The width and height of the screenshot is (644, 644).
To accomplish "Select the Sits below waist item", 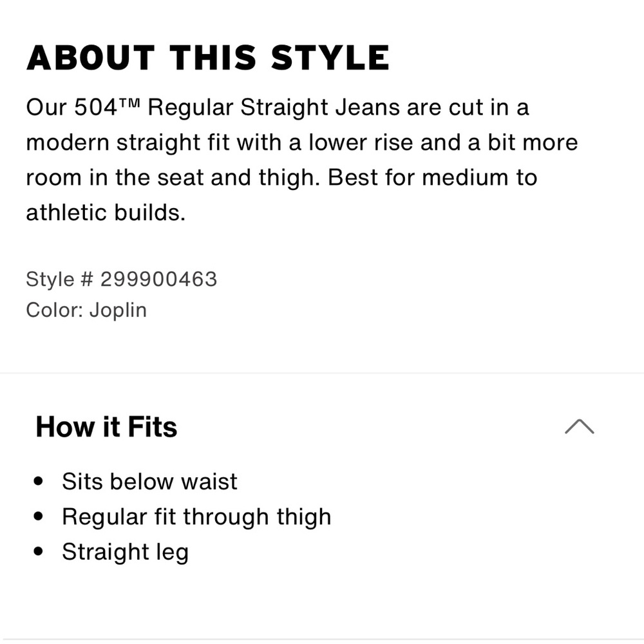I will tap(149, 481).
